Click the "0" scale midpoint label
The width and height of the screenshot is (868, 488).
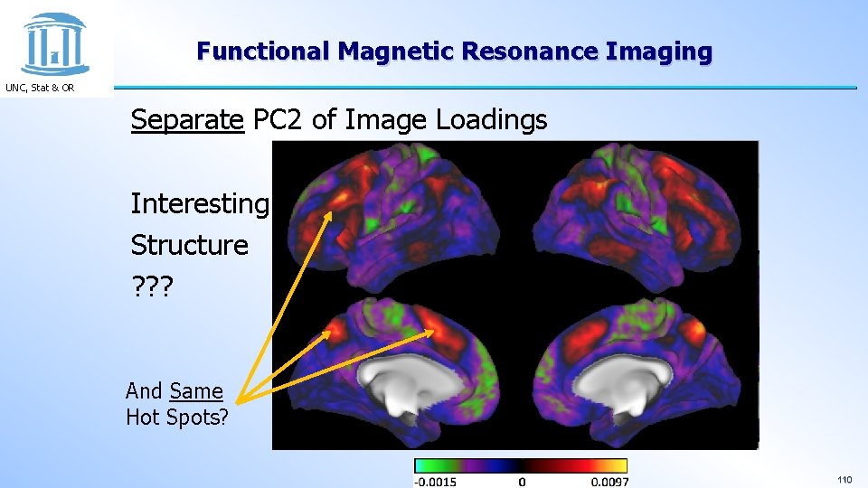(x=522, y=482)
